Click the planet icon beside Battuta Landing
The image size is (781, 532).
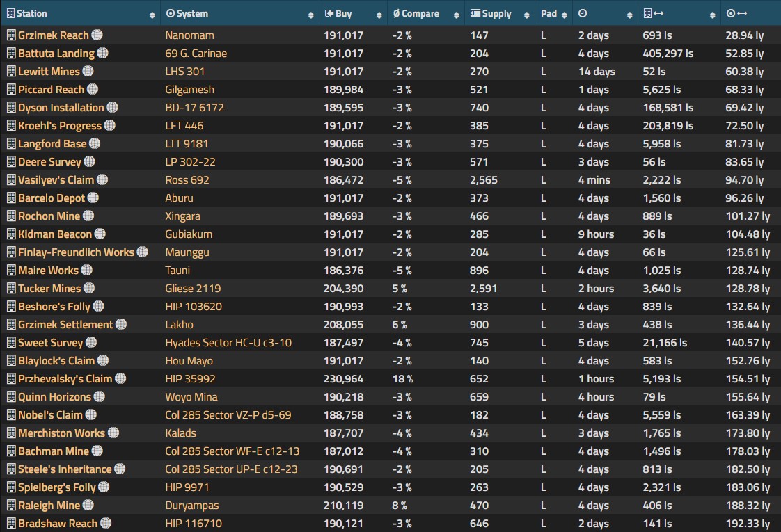pyautogui.click(x=102, y=53)
